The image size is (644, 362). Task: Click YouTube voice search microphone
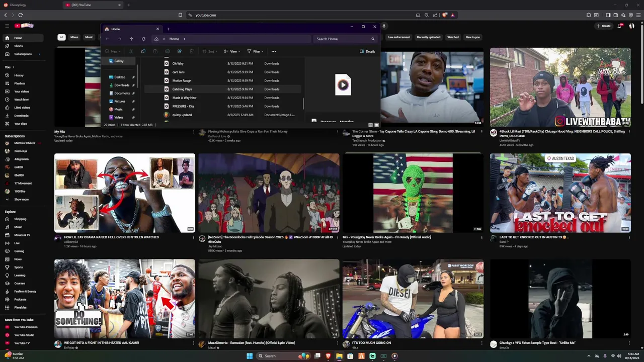[x=384, y=26]
